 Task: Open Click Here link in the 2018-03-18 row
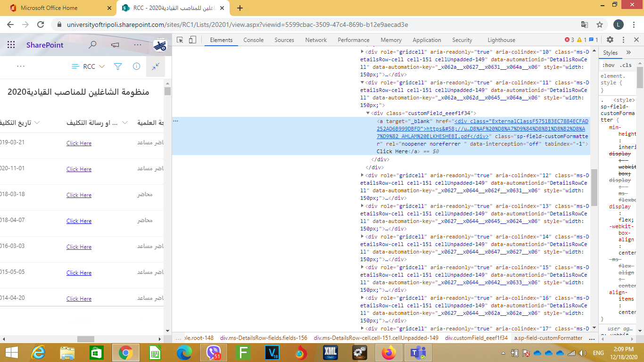[79, 195]
